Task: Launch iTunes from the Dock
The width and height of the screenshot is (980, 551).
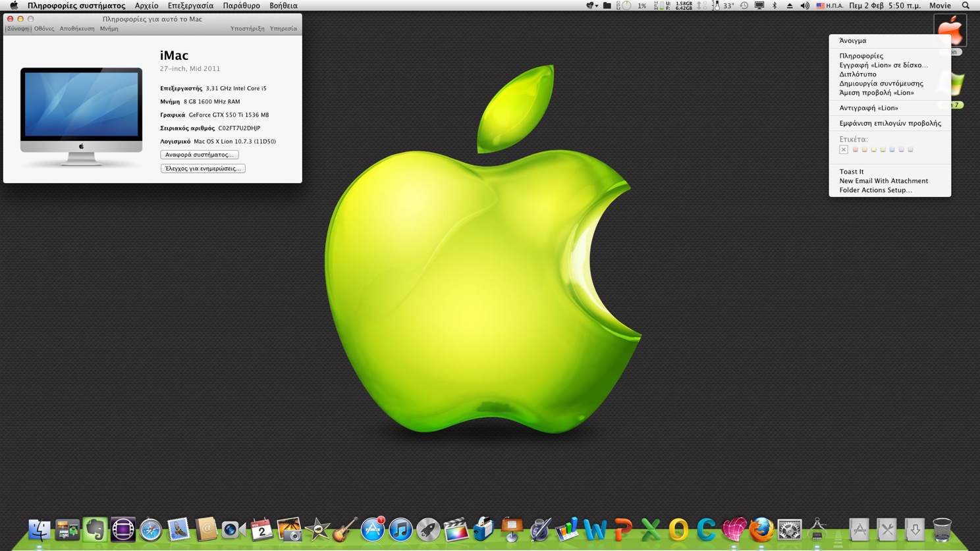Action: tap(400, 530)
